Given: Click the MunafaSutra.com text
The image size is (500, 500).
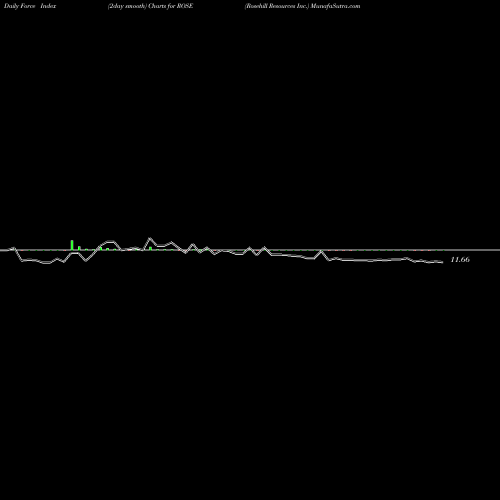Looking at the screenshot, I should [335, 6].
